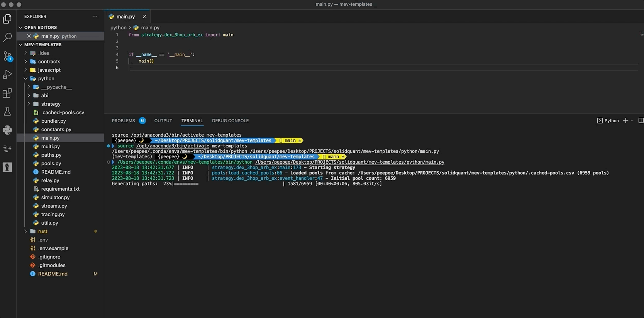Click the Explorer more actions ellipsis
644x318 pixels.
(x=95, y=17)
